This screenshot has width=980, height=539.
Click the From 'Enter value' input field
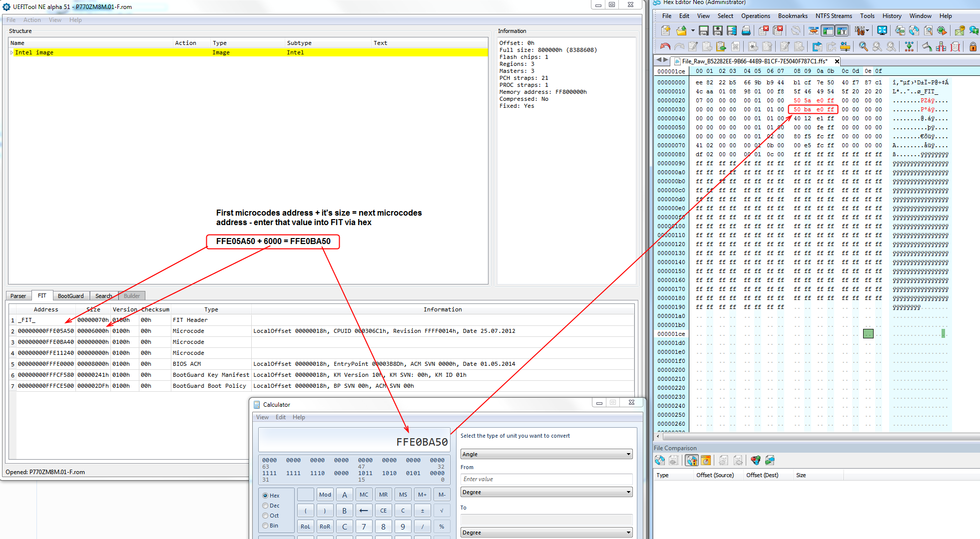[546, 479]
